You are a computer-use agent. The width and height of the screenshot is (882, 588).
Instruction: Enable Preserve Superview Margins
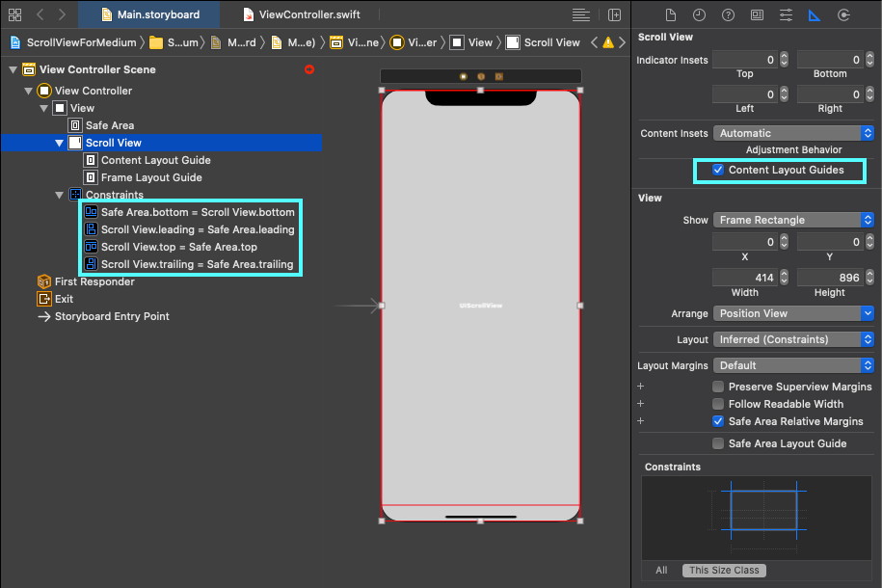718,386
